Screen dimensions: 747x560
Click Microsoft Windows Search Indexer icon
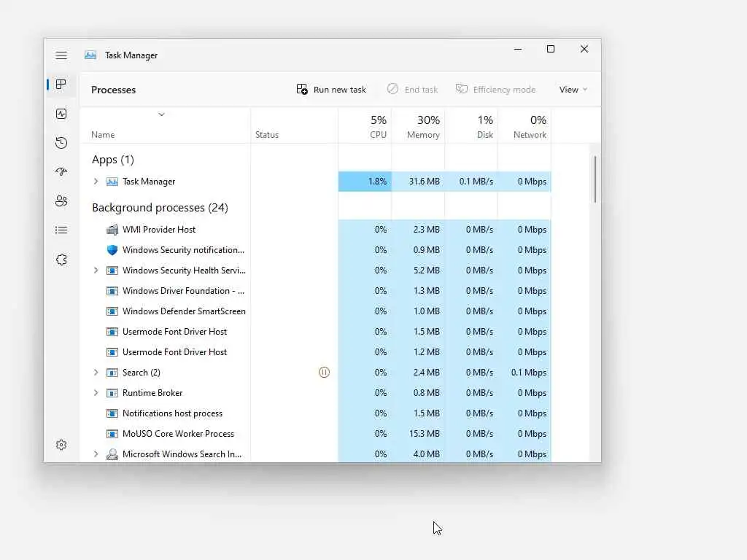[112, 454]
